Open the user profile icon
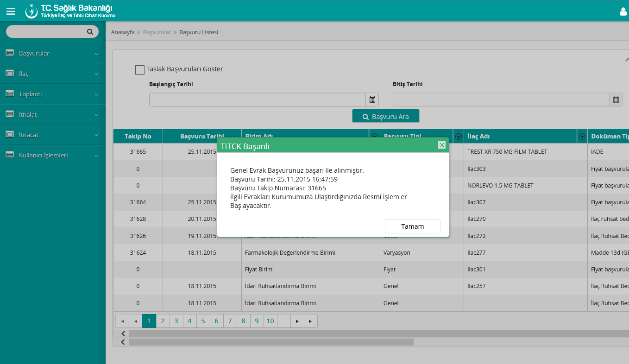The width and height of the screenshot is (629, 364). click(x=623, y=12)
